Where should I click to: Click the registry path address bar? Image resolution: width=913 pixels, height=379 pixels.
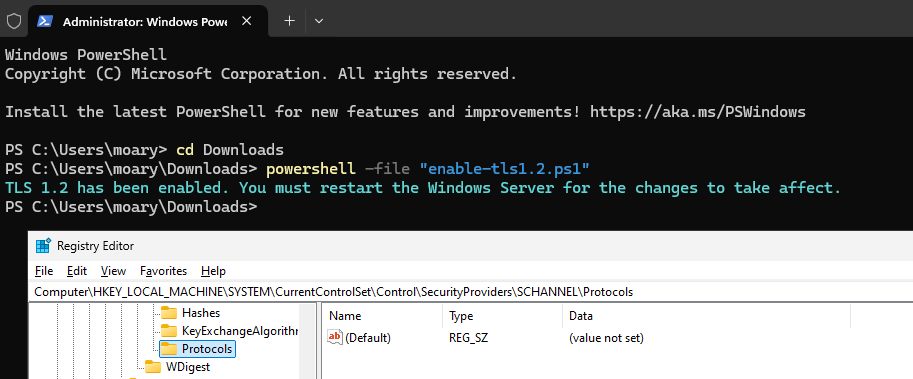470,292
